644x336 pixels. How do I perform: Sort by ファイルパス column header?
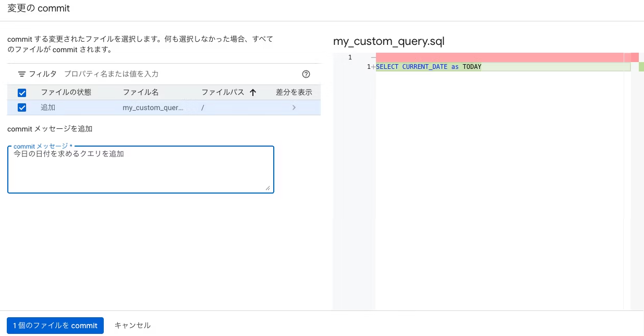(x=223, y=92)
